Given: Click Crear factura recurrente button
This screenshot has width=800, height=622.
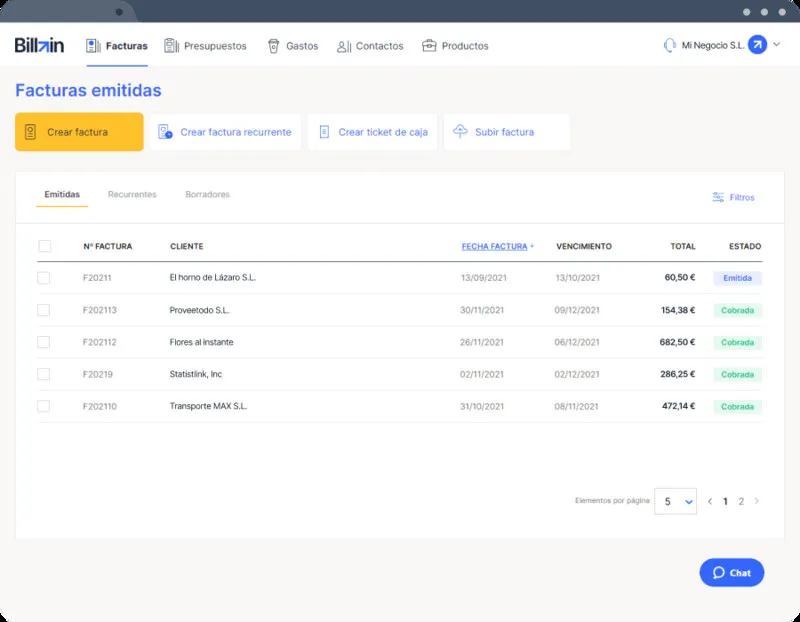Looking at the screenshot, I should (225, 132).
